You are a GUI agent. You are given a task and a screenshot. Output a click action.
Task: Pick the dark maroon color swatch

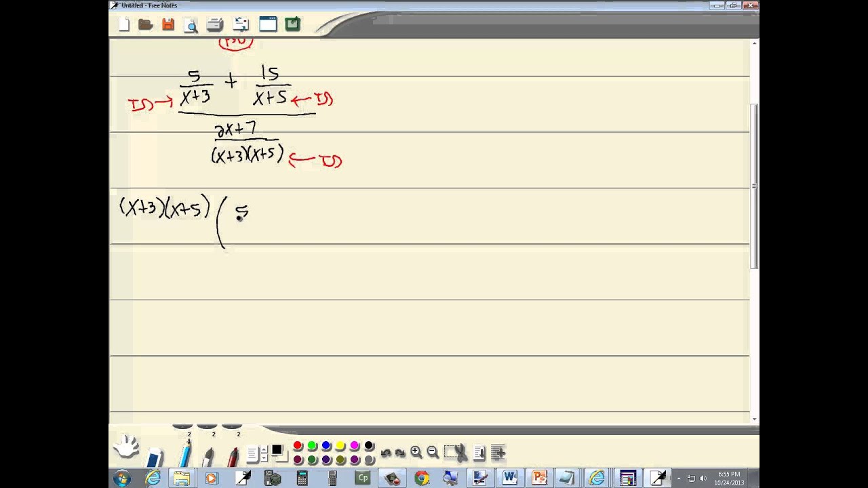click(x=298, y=460)
